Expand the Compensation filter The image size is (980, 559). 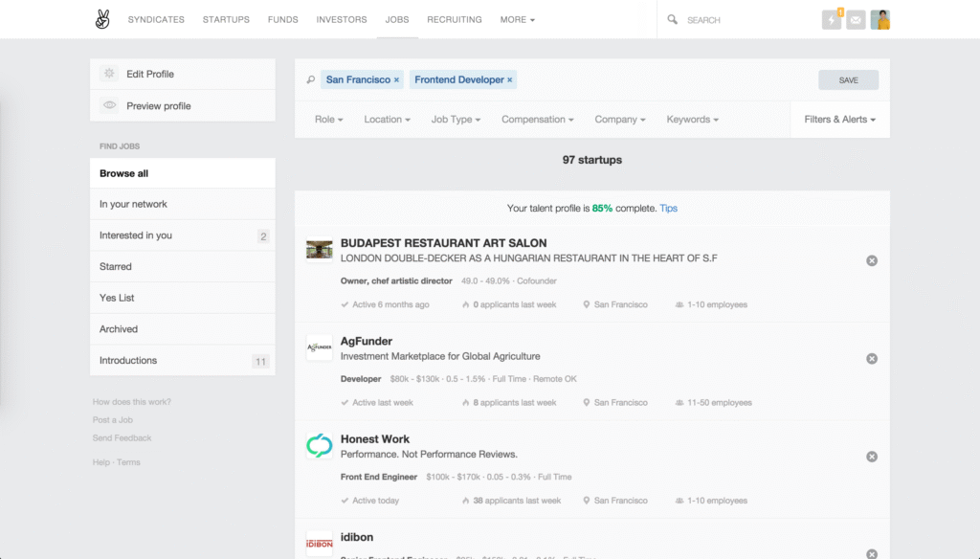click(x=537, y=119)
